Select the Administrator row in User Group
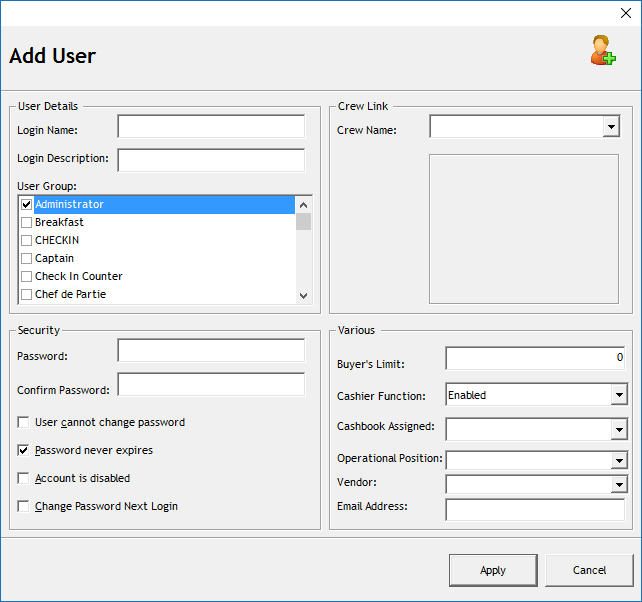This screenshot has width=642, height=602. pos(164,204)
